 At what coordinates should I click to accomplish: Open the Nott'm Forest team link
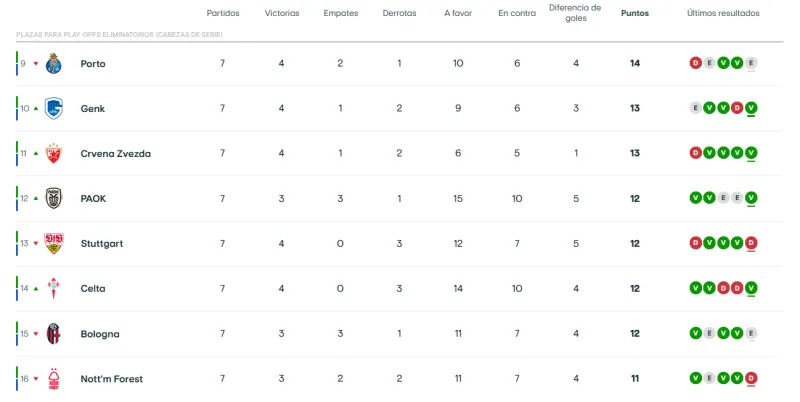[x=111, y=379]
